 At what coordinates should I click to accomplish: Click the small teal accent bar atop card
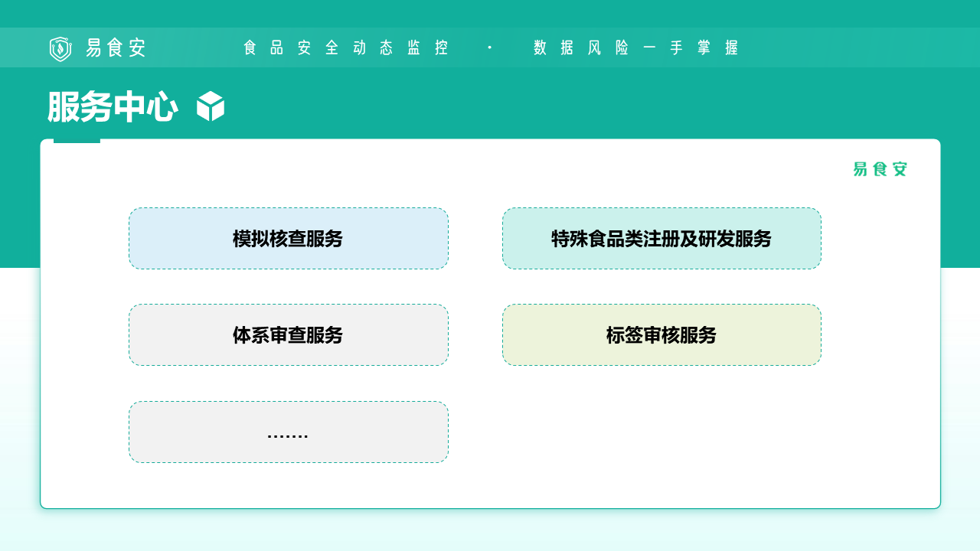click(77, 141)
